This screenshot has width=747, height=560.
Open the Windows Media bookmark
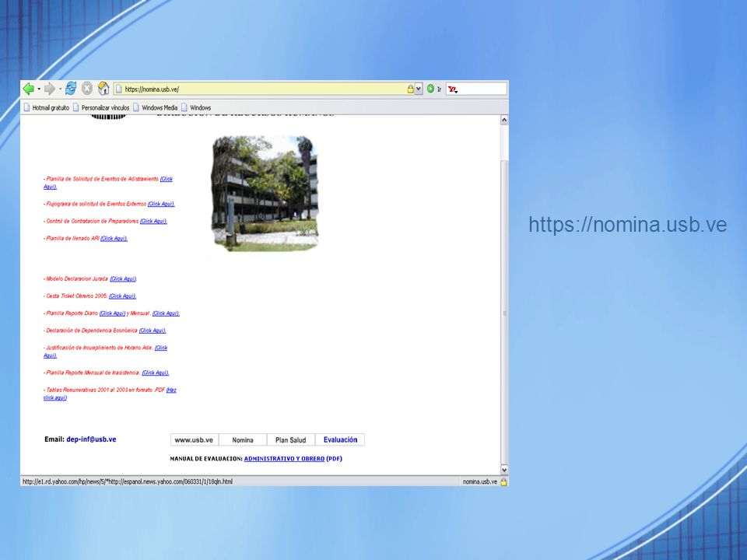[156, 107]
